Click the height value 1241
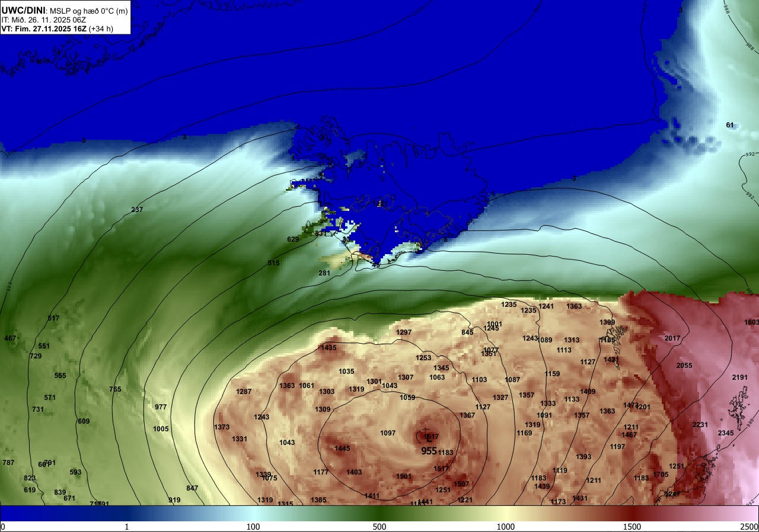The image size is (759, 532). [x=546, y=306]
